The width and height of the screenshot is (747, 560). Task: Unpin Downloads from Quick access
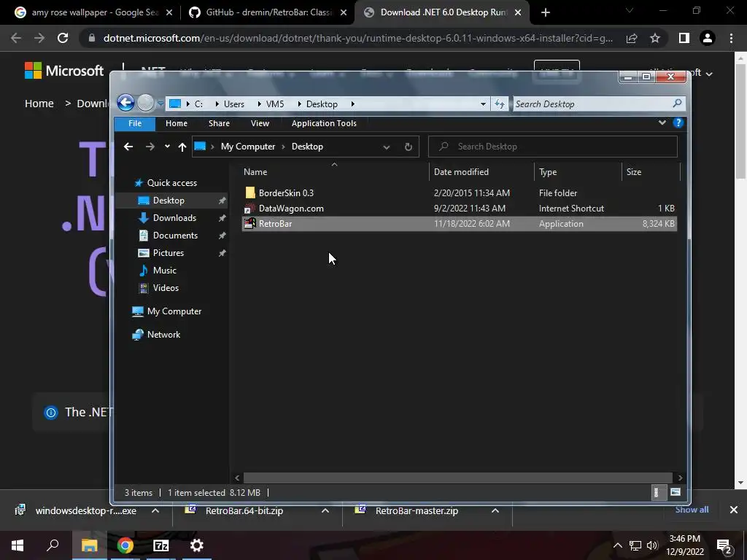tap(222, 218)
